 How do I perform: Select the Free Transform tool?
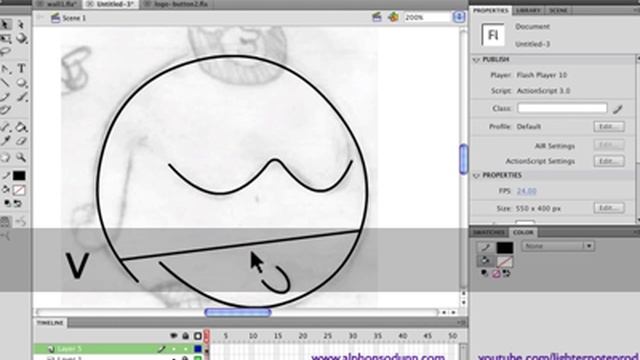6,39
